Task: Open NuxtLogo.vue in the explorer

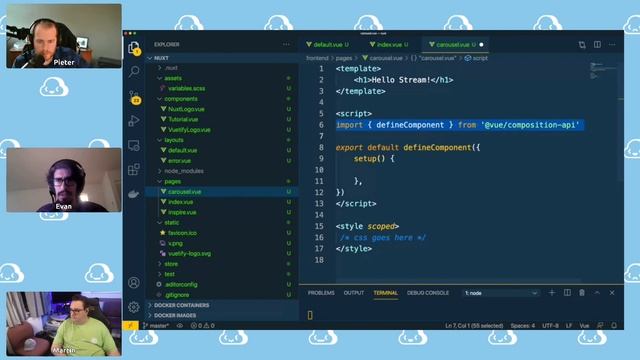Action: [x=186, y=109]
